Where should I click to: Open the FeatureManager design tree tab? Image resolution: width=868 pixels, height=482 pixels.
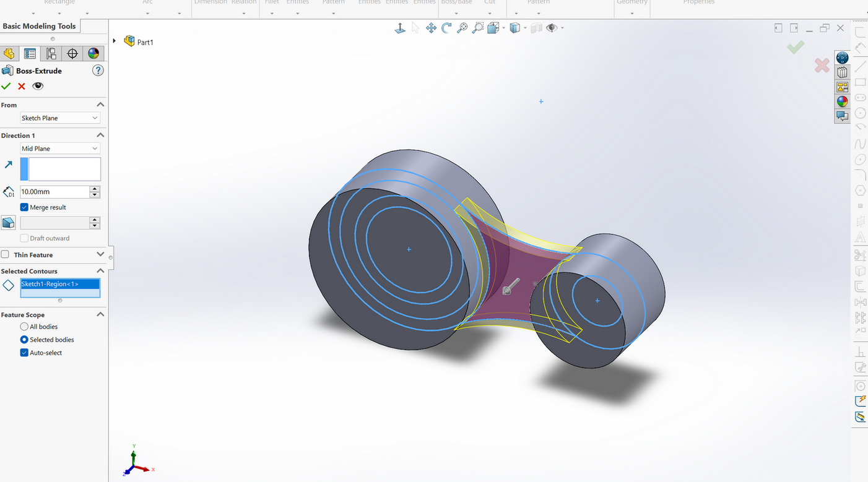pyautogui.click(x=9, y=54)
